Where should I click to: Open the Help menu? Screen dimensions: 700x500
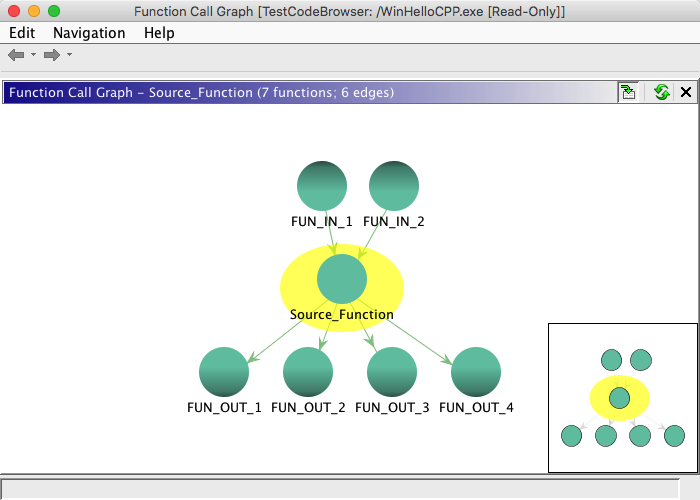159,33
